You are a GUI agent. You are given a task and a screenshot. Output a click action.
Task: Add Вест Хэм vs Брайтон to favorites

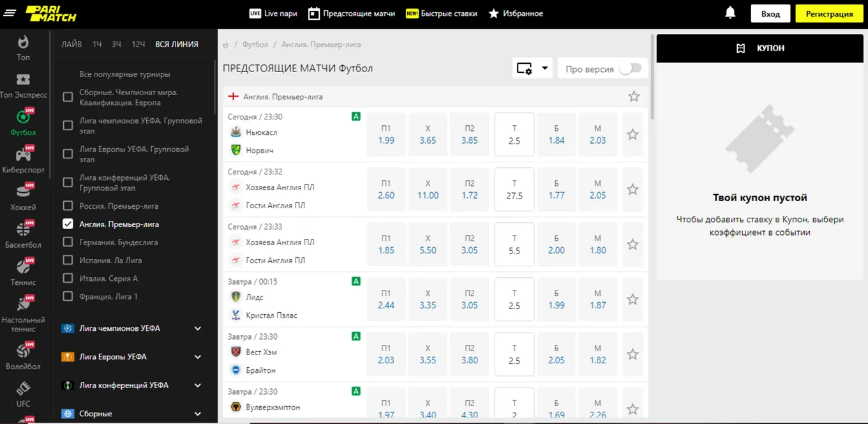click(632, 354)
